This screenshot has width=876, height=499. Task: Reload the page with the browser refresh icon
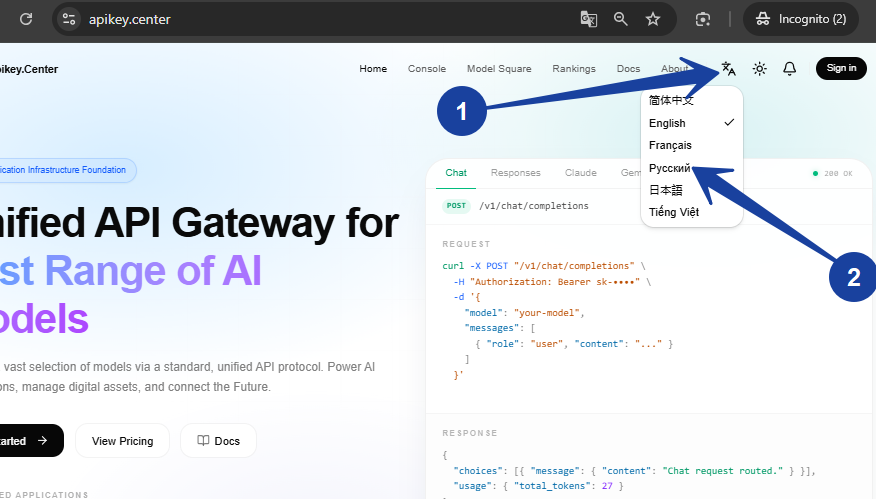tap(26, 19)
